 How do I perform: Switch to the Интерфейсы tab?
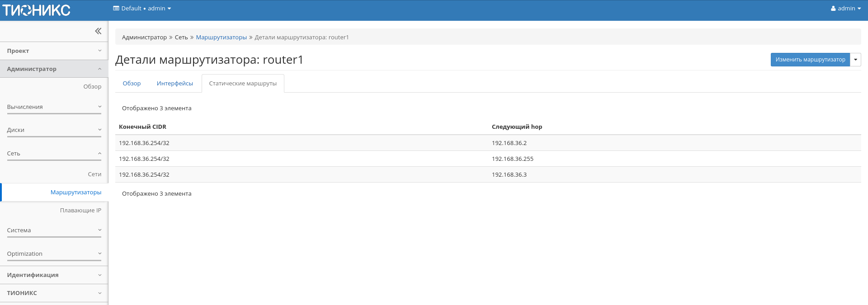click(x=175, y=84)
